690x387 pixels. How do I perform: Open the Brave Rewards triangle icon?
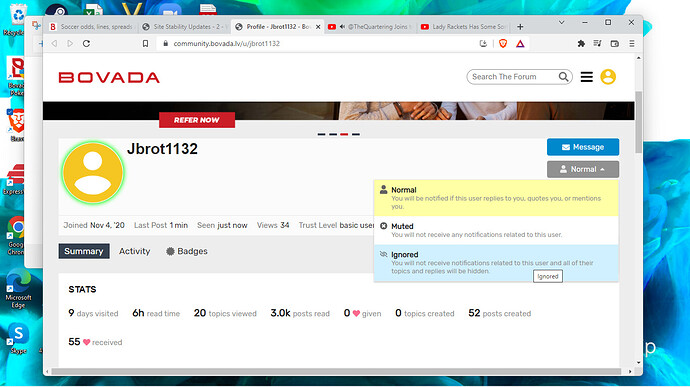point(520,44)
